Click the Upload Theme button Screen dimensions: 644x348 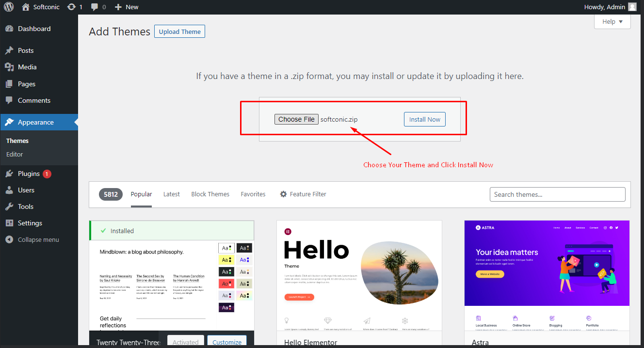point(179,32)
